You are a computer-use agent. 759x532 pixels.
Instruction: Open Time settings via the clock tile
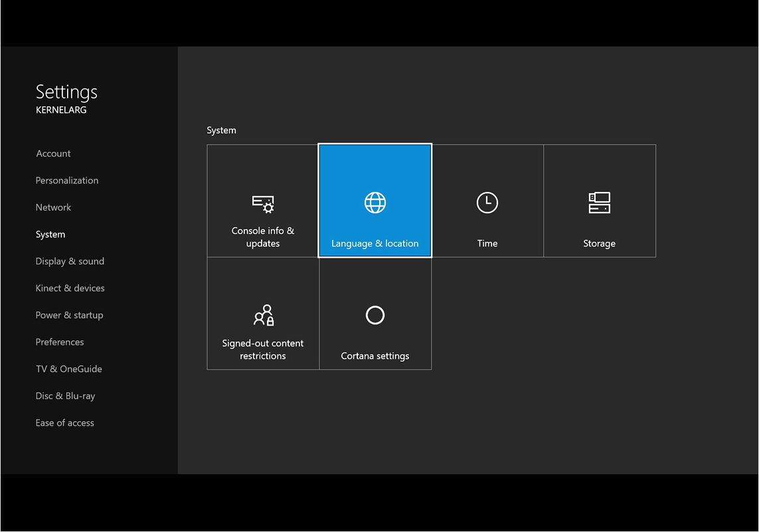487,201
